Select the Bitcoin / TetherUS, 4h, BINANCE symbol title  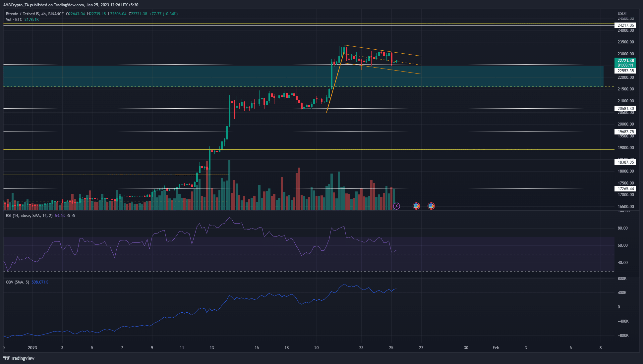click(x=35, y=14)
